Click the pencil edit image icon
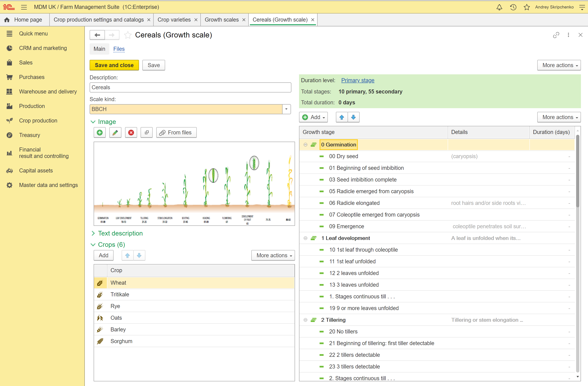 [x=115, y=132]
